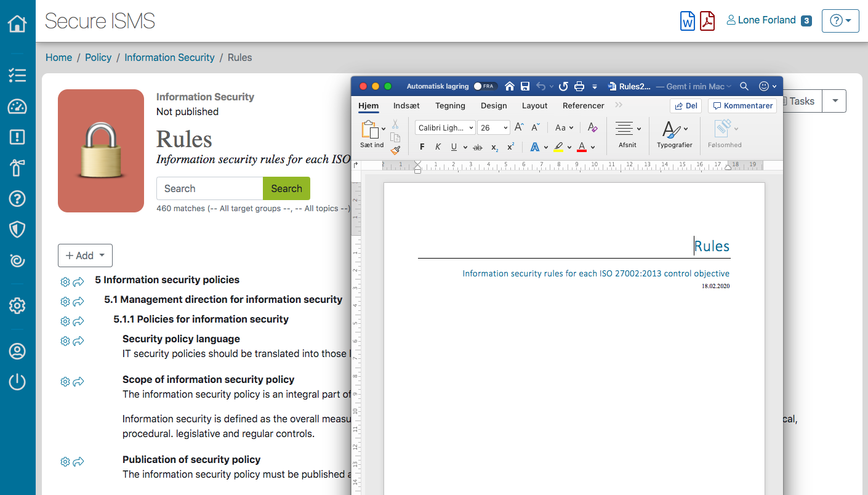Click the power icon in sidebar
Viewport: 868px width, 495px height.
[17, 382]
